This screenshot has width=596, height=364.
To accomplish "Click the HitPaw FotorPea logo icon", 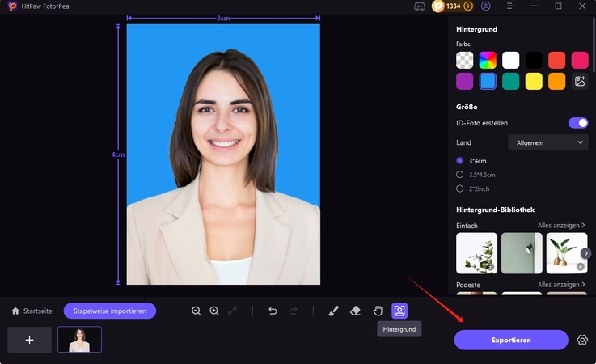I will (x=13, y=6).
